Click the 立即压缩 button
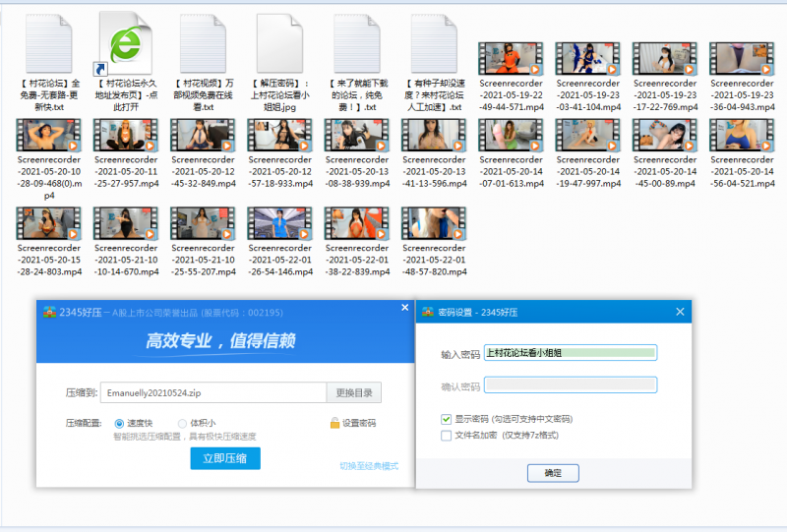Image resolution: width=787 pixels, height=532 pixels. click(224, 458)
